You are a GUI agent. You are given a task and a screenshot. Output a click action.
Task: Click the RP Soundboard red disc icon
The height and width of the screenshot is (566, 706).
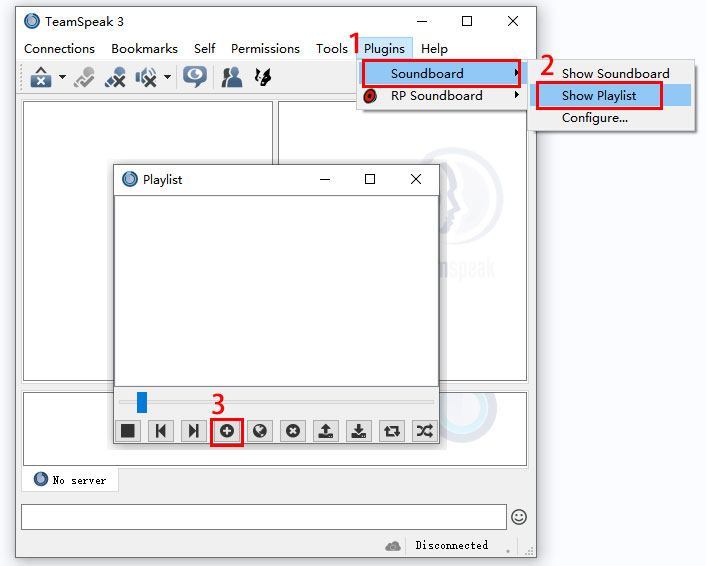pyautogui.click(x=370, y=96)
